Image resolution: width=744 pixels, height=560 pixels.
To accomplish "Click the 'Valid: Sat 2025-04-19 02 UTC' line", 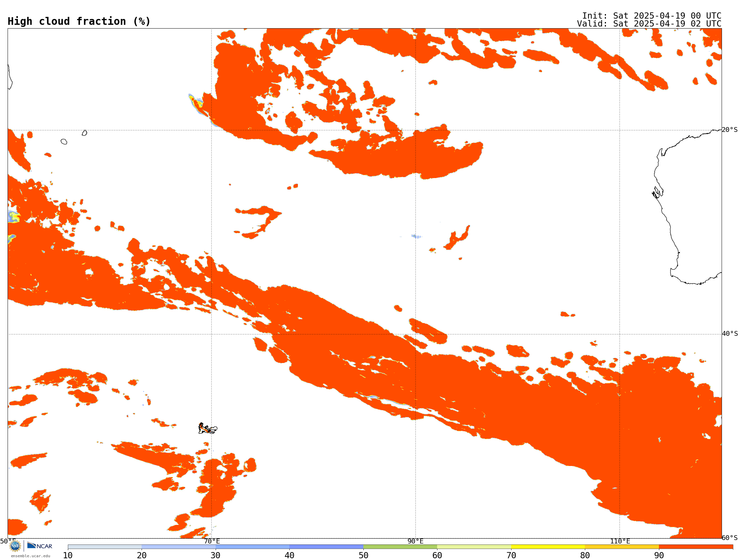I will click(649, 24).
